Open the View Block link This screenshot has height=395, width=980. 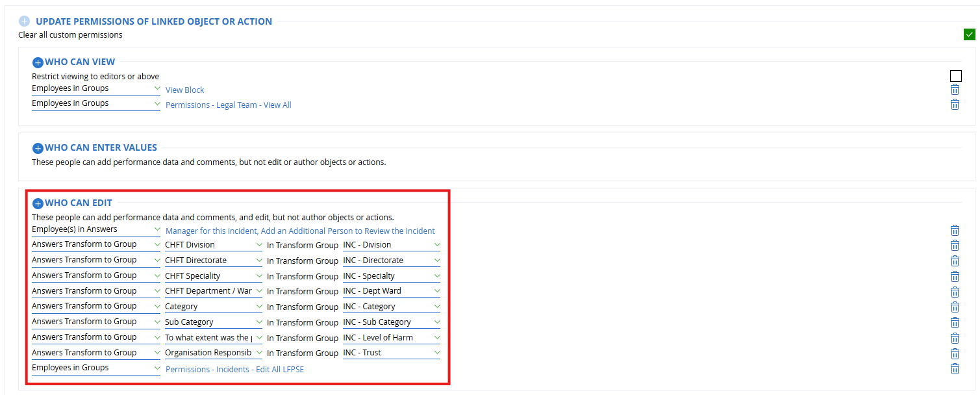coord(185,90)
